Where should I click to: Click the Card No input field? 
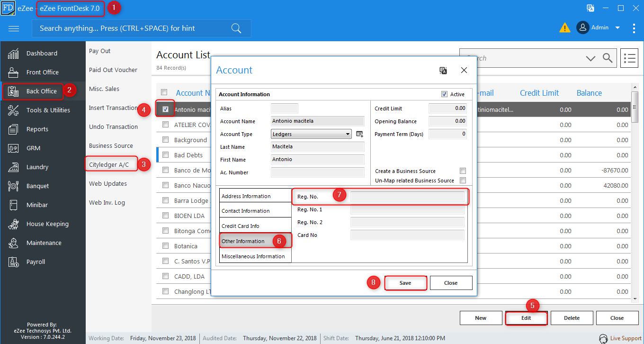click(x=407, y=235)
